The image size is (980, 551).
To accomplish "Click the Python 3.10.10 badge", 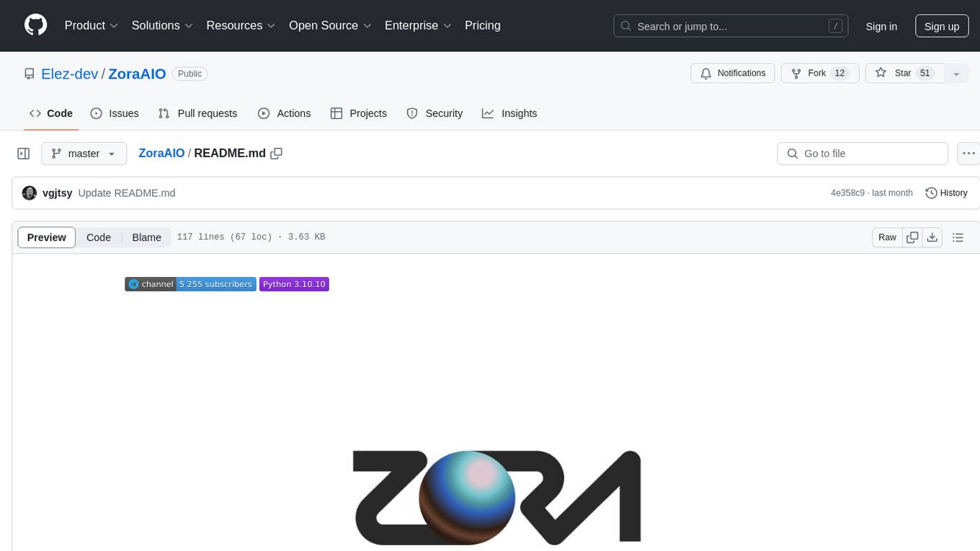I will pyautogui.click(x=294, y=284).
